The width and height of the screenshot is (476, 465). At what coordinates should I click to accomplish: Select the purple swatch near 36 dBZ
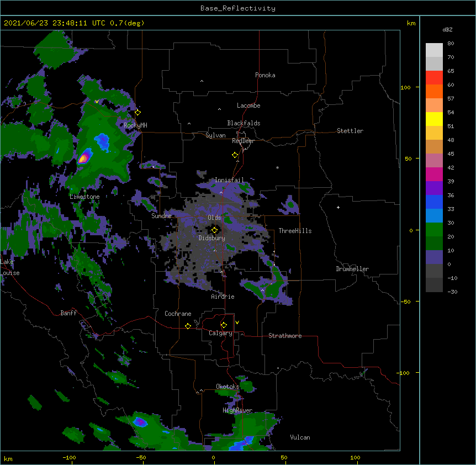click(x=434, y=188)
